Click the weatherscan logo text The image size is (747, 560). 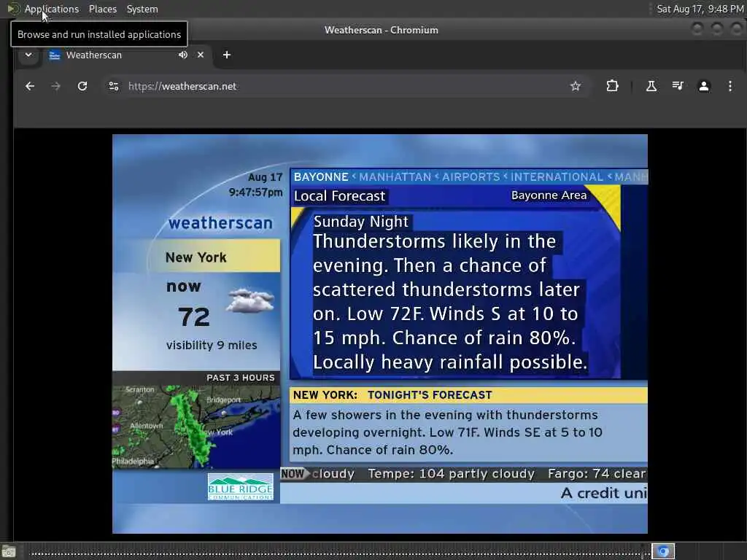[x=220, y=223]
